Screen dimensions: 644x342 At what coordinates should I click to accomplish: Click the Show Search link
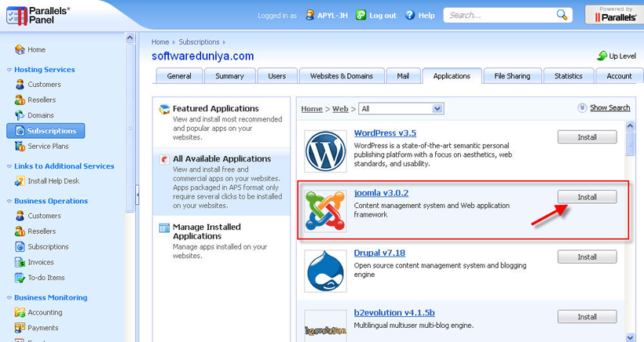coord(610,107)
